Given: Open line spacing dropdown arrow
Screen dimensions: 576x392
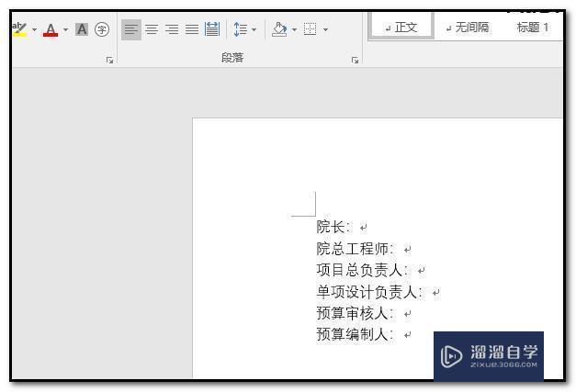Looking at the screenshot, I should 254,29.
